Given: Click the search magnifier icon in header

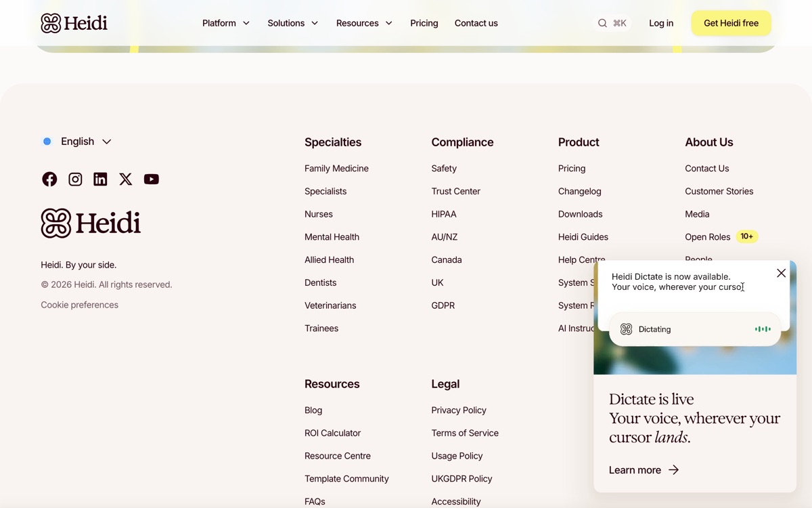Looking at the screenshot, I should (602, 23).
